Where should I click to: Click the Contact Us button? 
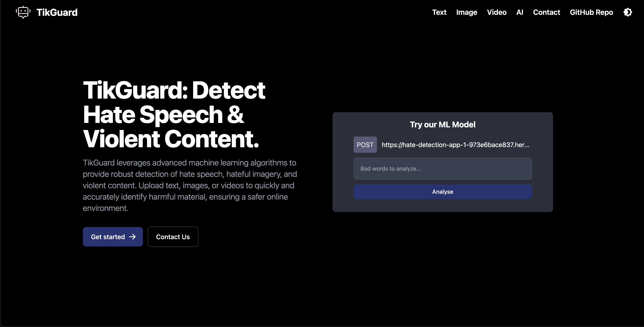tap(173, 237)
